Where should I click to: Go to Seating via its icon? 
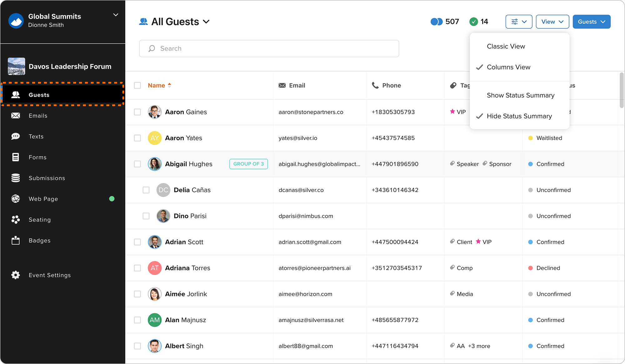point(16,220)
